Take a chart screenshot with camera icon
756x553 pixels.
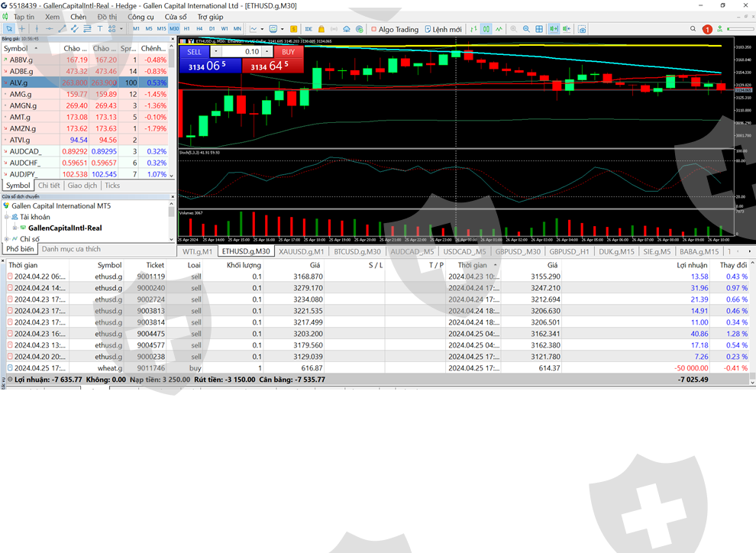582,29
